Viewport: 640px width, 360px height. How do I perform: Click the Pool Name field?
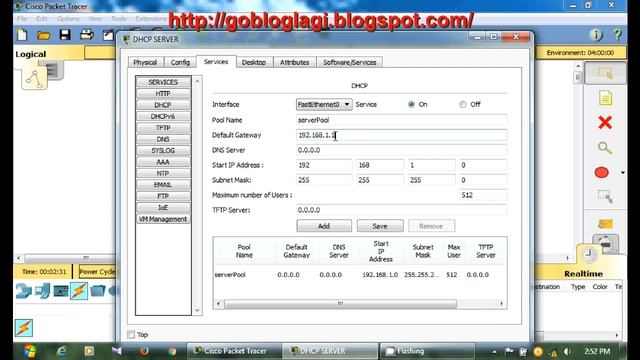point(402,120)
